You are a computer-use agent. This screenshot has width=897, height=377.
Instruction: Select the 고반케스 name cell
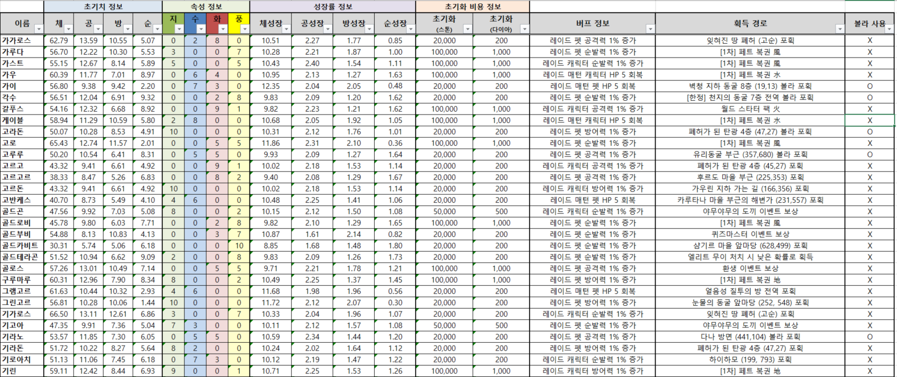(x=22, y=200)
